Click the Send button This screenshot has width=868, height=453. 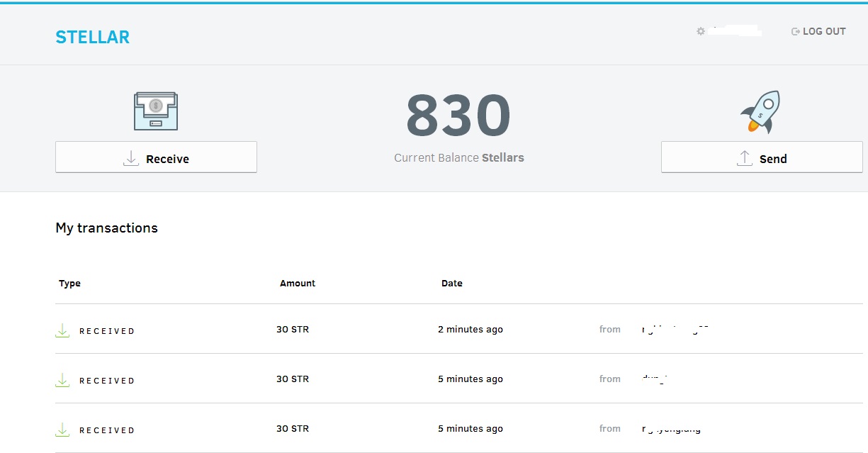762,157
